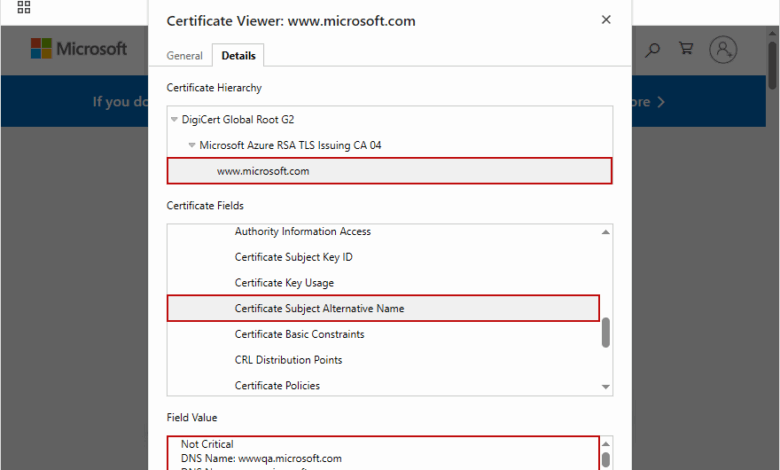Open the search icon on Microsoft page

coord(652,50)
